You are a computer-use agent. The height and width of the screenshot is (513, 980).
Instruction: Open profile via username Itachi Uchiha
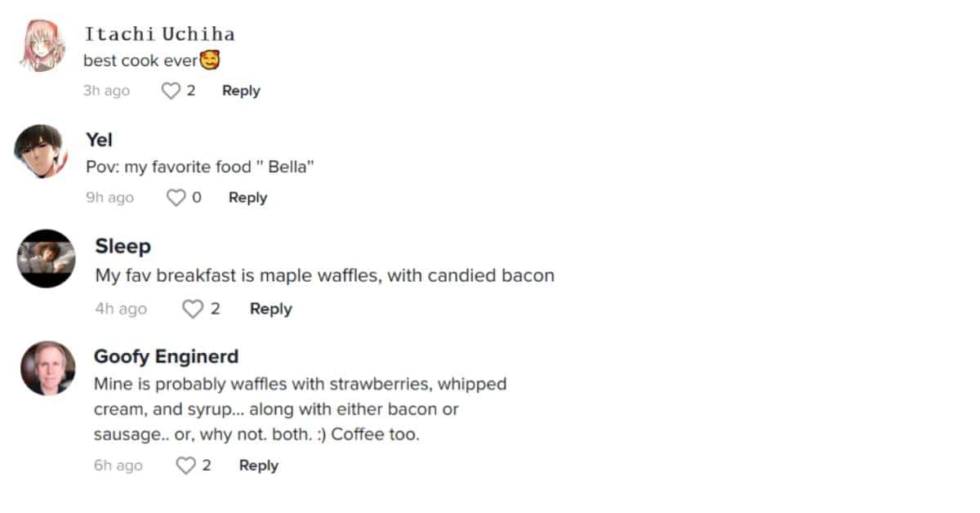click(160, 33)
